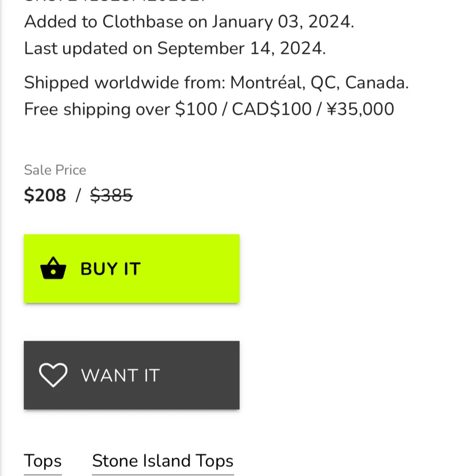
Task: Click the 'Last updated on' text
Action: 88,49
